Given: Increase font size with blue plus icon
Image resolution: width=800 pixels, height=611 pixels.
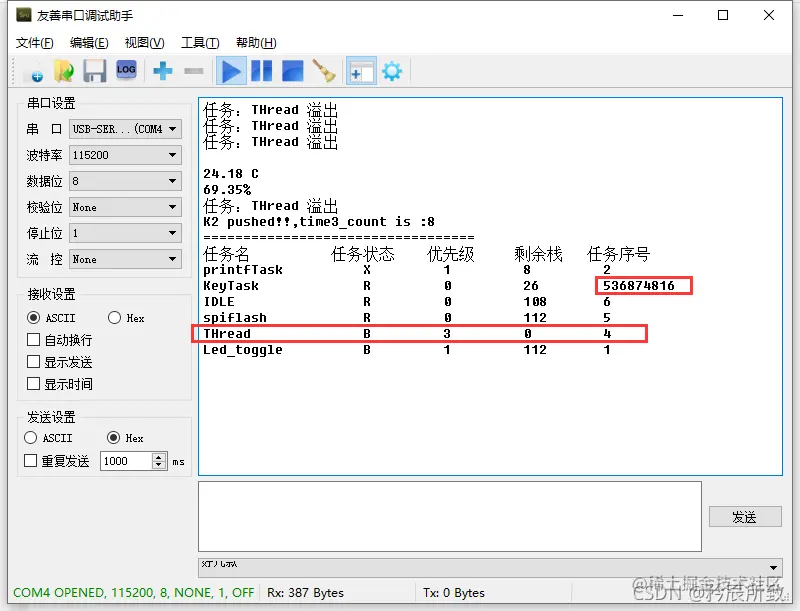Looking at the screenshot, I should (163, 71).
